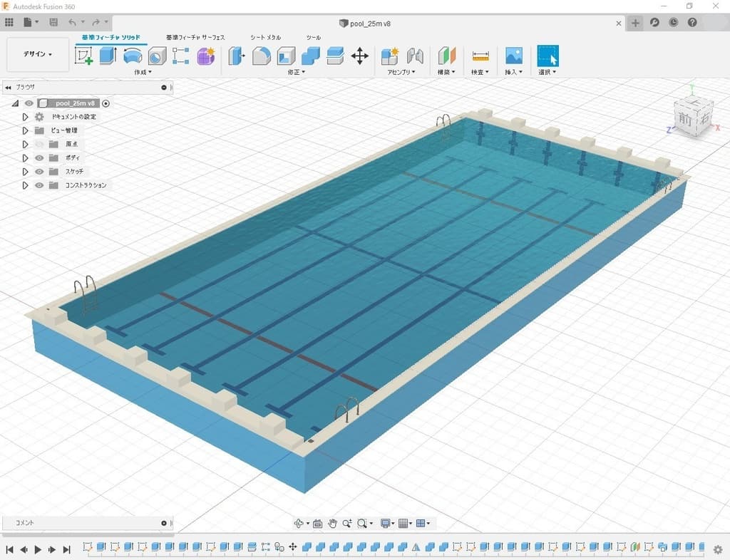Expand the コンストラクション tree node
730x560 pixels.
tap(25, 185)
